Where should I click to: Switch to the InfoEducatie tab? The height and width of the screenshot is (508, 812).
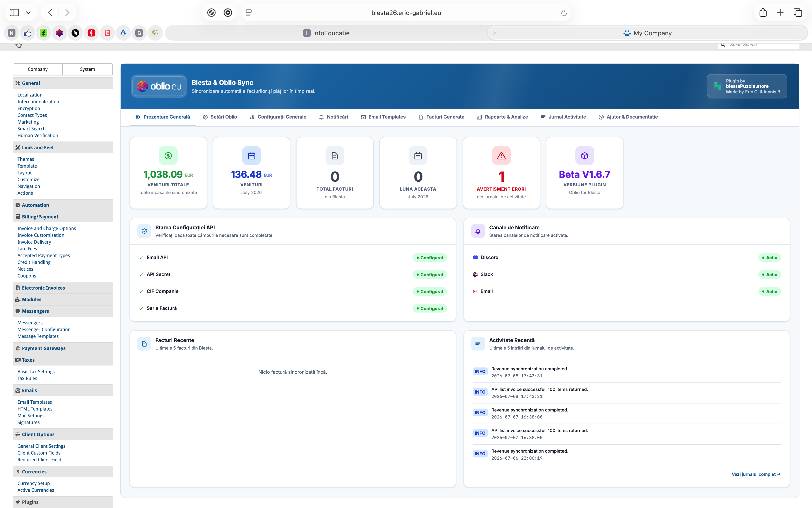326,33
